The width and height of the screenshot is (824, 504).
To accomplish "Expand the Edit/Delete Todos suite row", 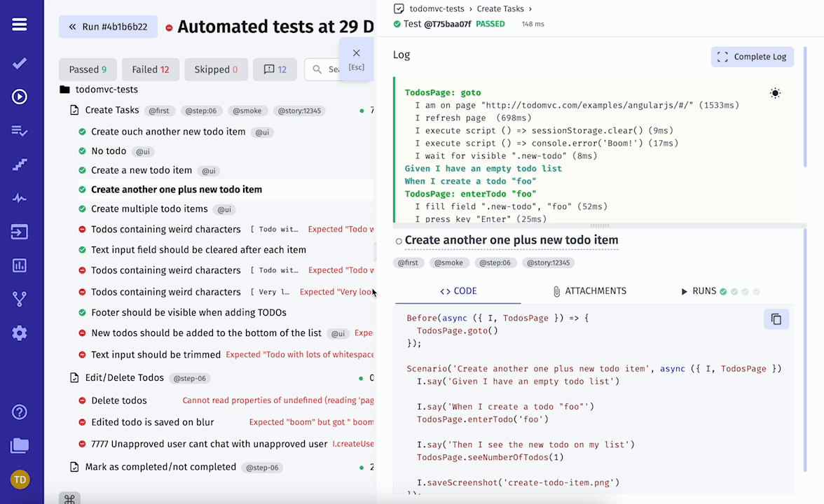I will click(125, 377).
